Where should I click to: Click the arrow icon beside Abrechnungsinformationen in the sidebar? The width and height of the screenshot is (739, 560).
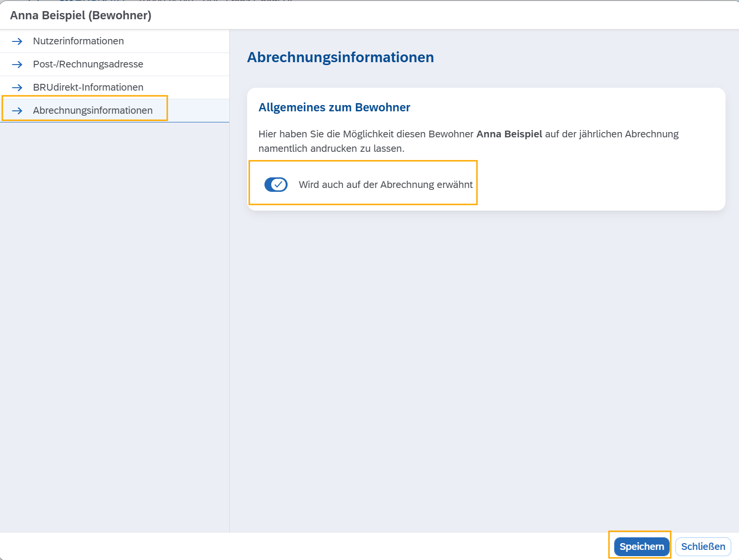(x=17, y=111)
